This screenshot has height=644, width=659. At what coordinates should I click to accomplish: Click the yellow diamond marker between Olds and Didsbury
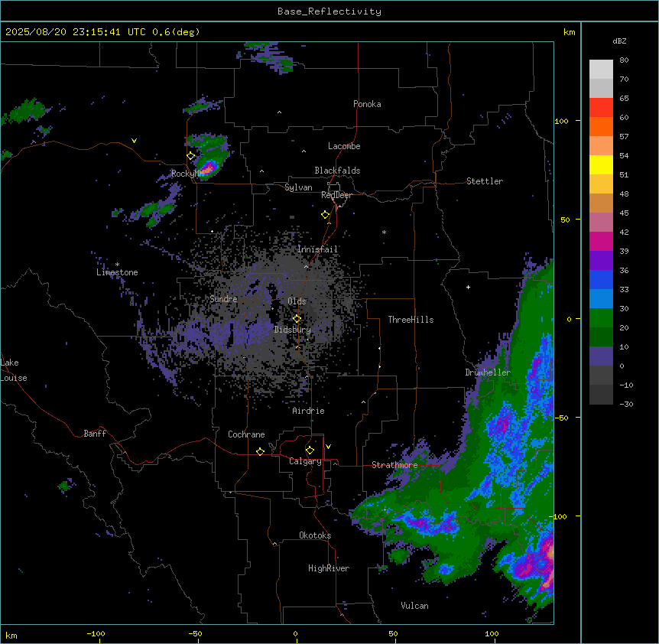297,319
